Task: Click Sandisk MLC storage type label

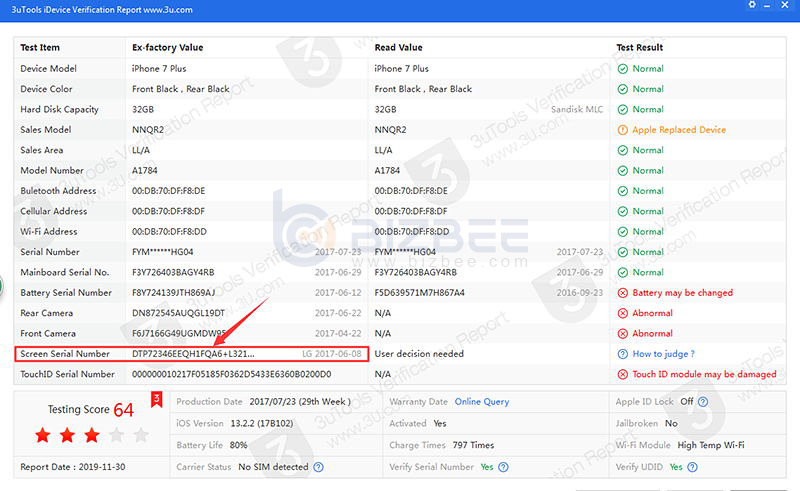Action: tap(577, 110)
